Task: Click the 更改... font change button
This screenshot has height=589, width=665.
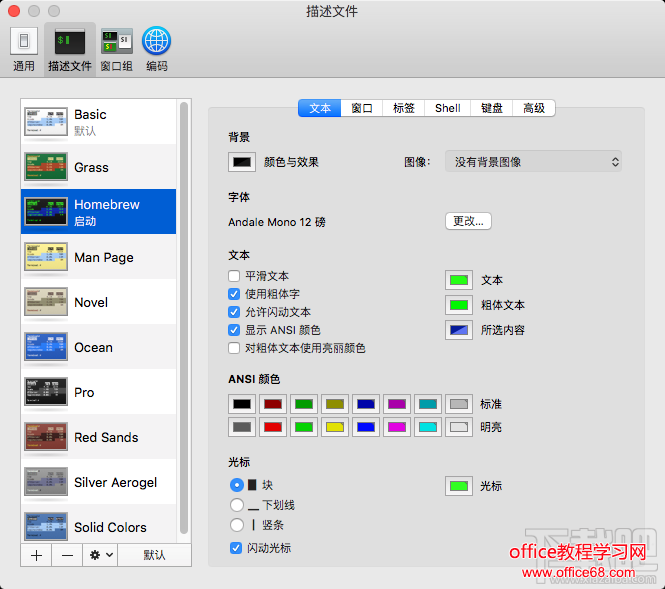Action: pyautogui.click(x=468, y=221)
